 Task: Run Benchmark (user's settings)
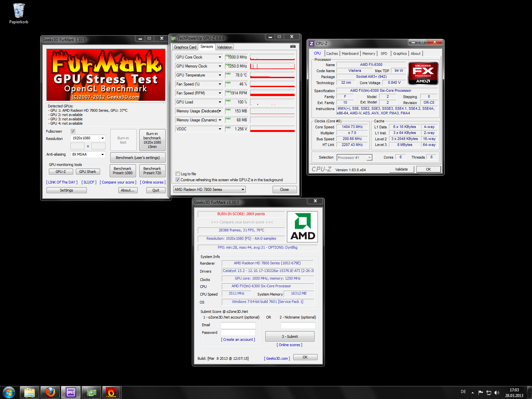click(138, 158)
